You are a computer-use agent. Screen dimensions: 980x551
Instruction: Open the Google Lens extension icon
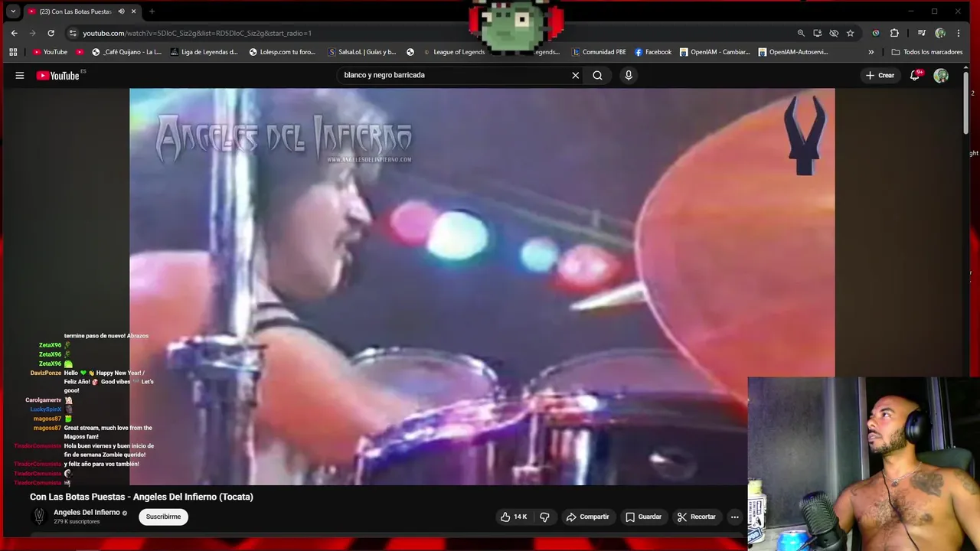coord(876,33)
